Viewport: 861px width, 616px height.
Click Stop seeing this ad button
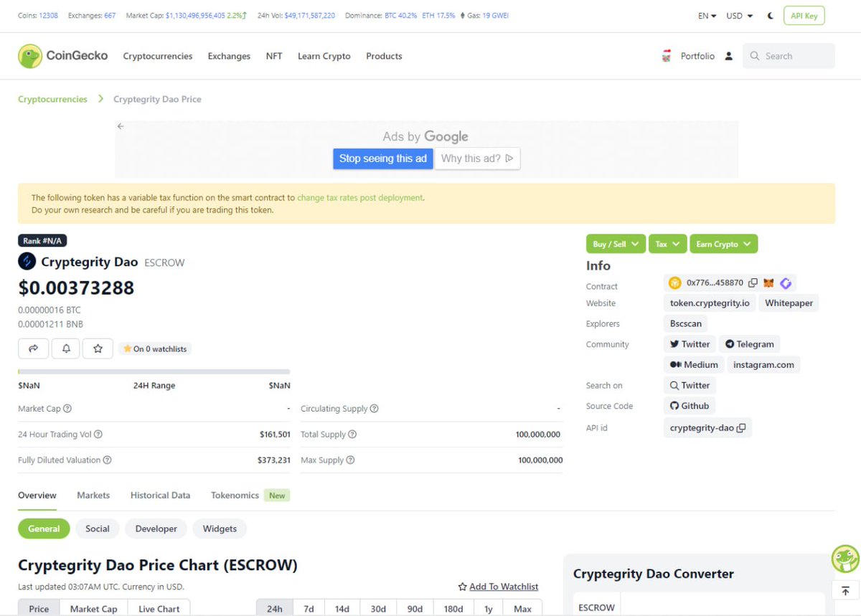383,158
